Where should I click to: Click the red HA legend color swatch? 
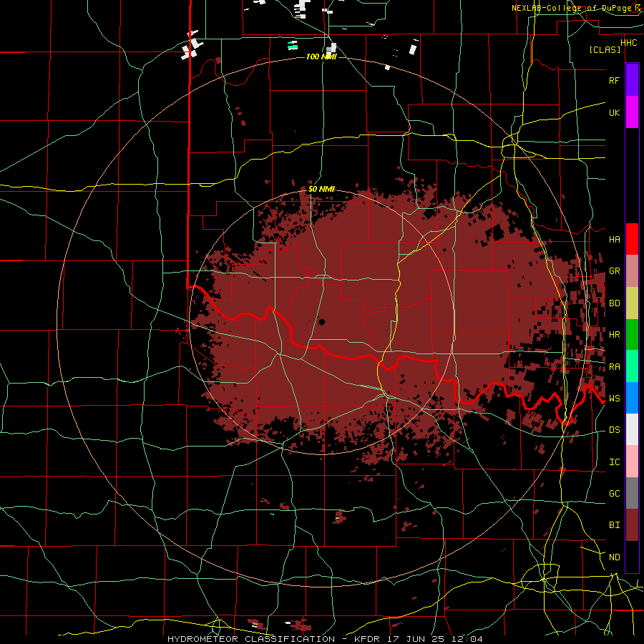point(632,239)
